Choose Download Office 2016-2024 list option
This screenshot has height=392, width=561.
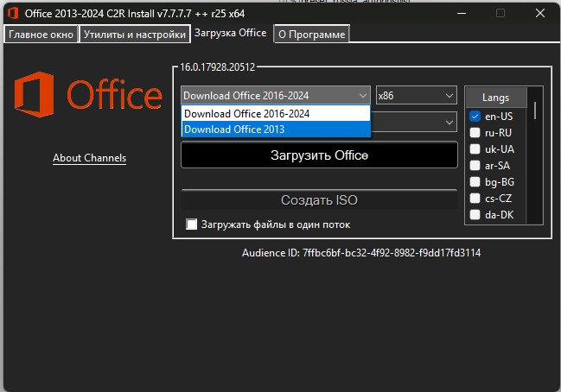(276, 114)
